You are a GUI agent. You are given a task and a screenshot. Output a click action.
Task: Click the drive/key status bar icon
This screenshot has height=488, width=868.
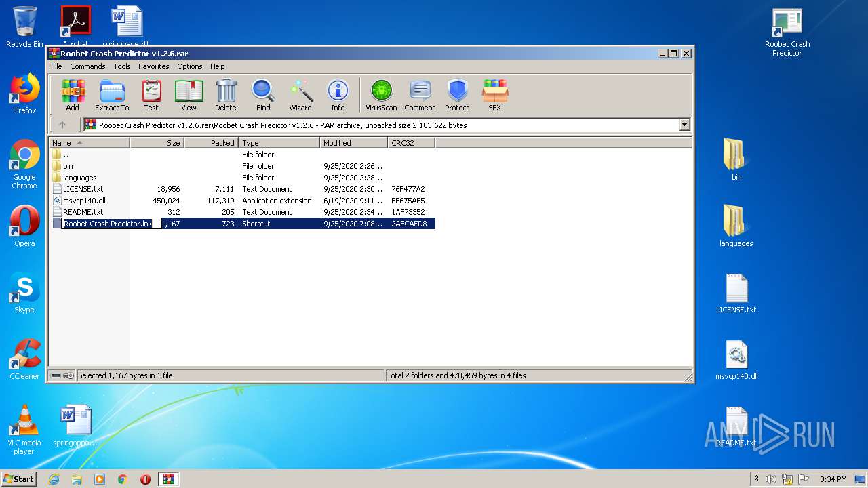[x=62, y=375]
